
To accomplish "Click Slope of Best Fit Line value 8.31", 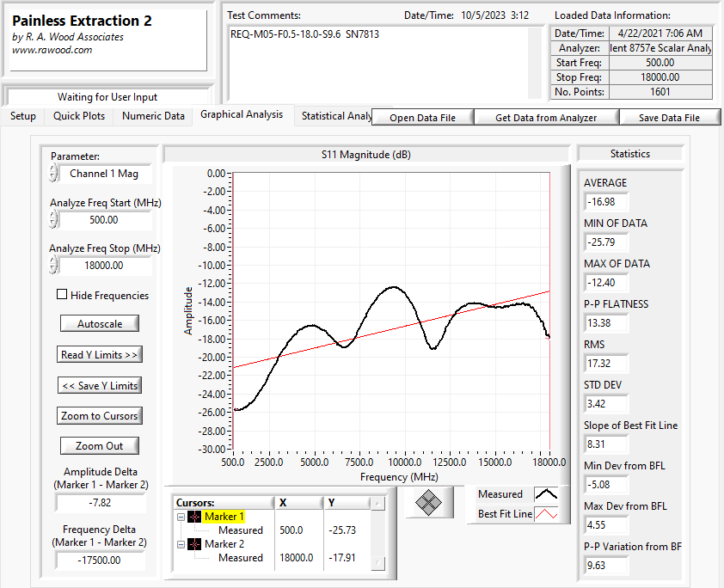I will click(606, 444).
